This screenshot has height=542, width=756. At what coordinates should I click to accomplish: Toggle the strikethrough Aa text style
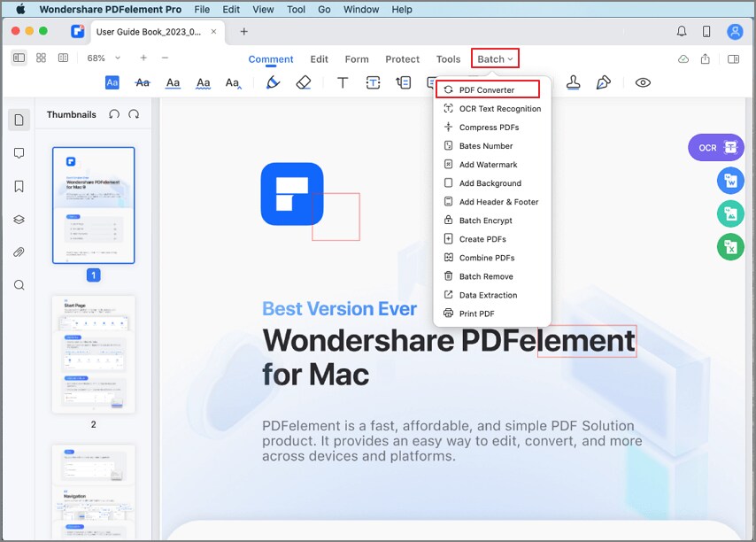click(x=142, y=82)
